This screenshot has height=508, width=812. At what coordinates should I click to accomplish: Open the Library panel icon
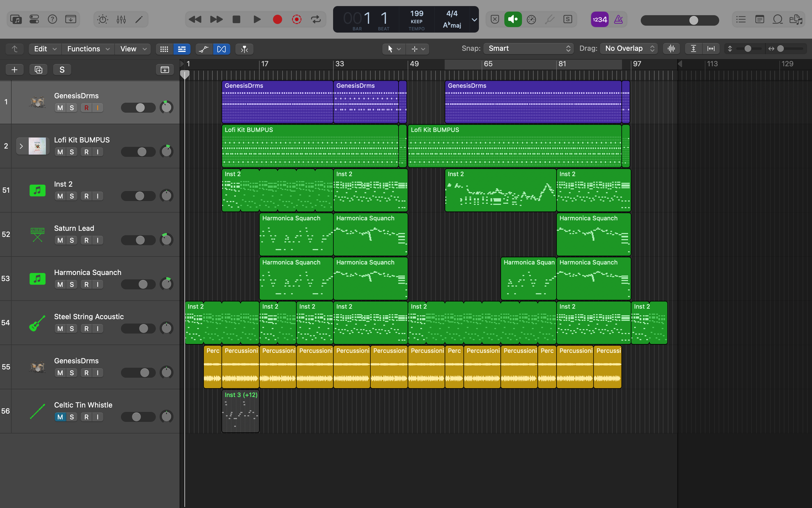(x=16, y=20)
